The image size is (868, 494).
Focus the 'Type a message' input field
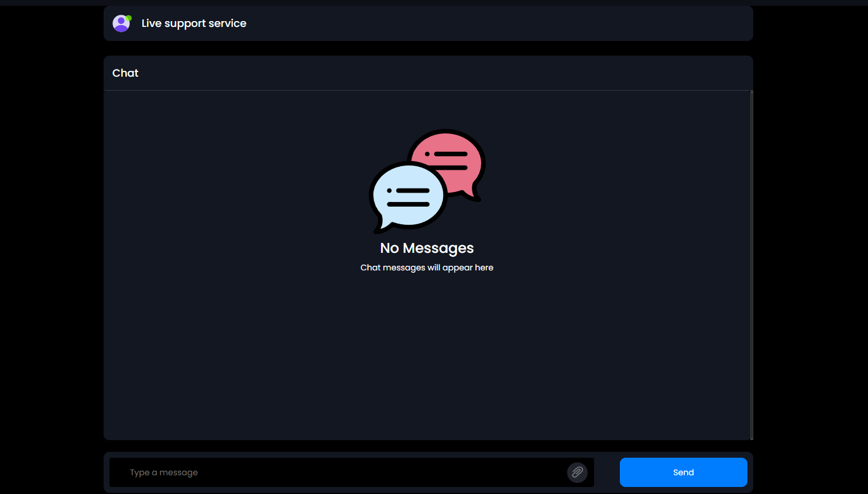point(351,472)
